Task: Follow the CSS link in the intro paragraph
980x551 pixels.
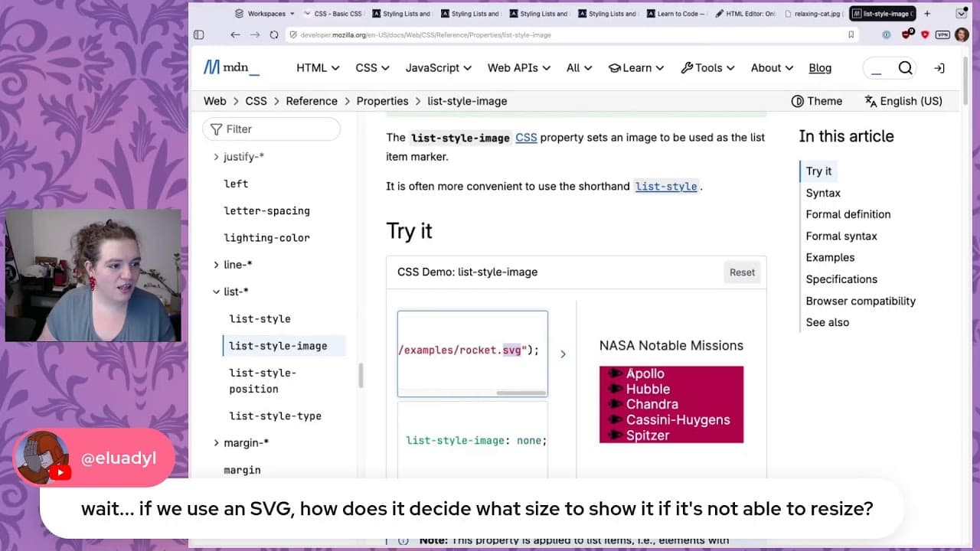Action: point(526,137)
